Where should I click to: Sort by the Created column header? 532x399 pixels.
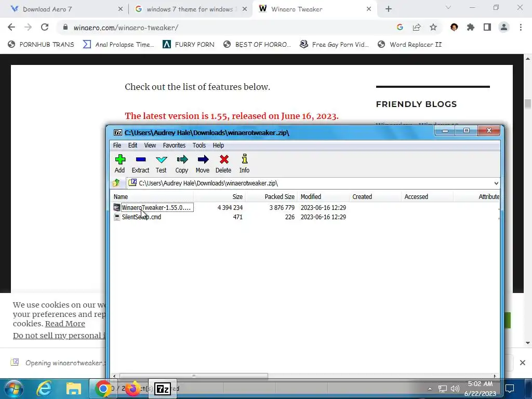click(x=375, y=197)
